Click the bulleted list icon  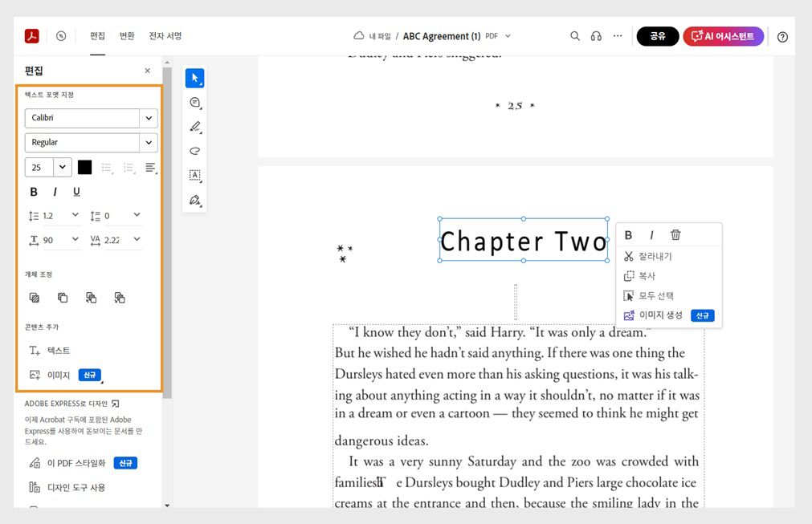pyautogui.click(x=107, y=168)
